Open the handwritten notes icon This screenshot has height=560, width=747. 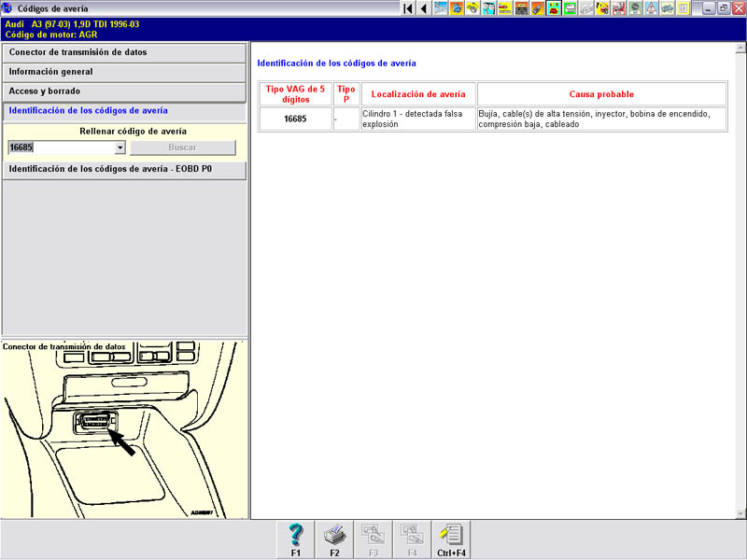667,8
